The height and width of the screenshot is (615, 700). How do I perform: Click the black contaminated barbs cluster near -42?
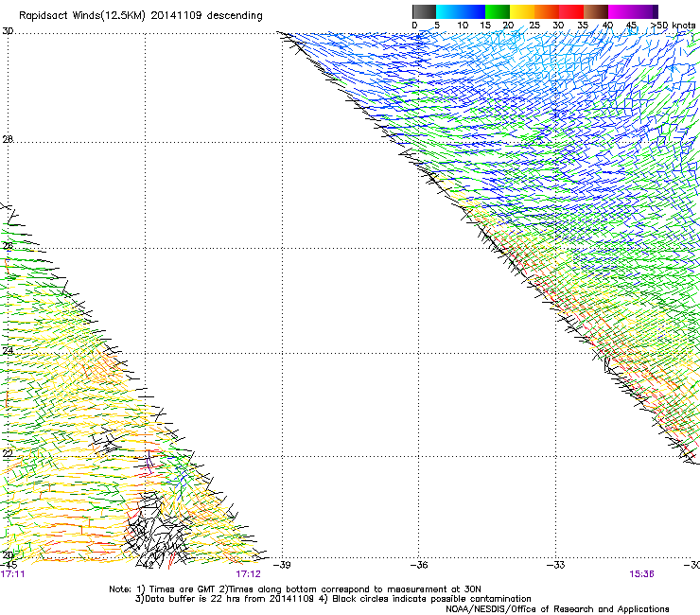[157, 529]
